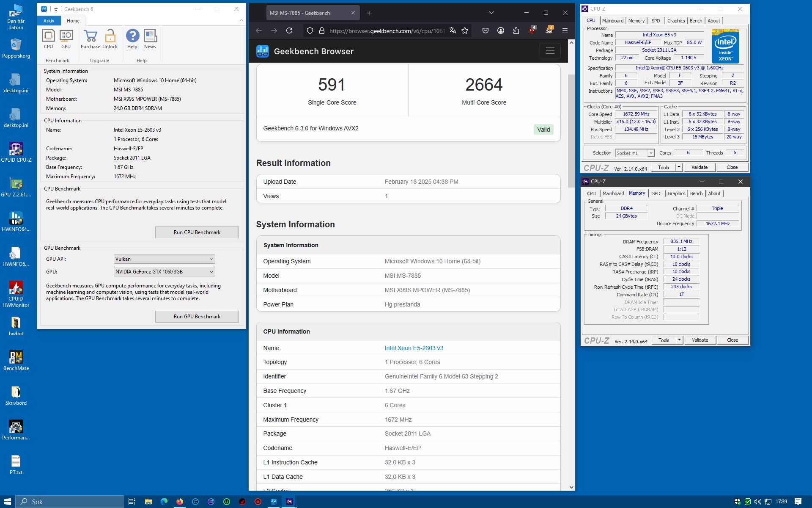Open BenchMate desktop icon
The width and height of the screenshot is (812, 508).
point(16,361)
